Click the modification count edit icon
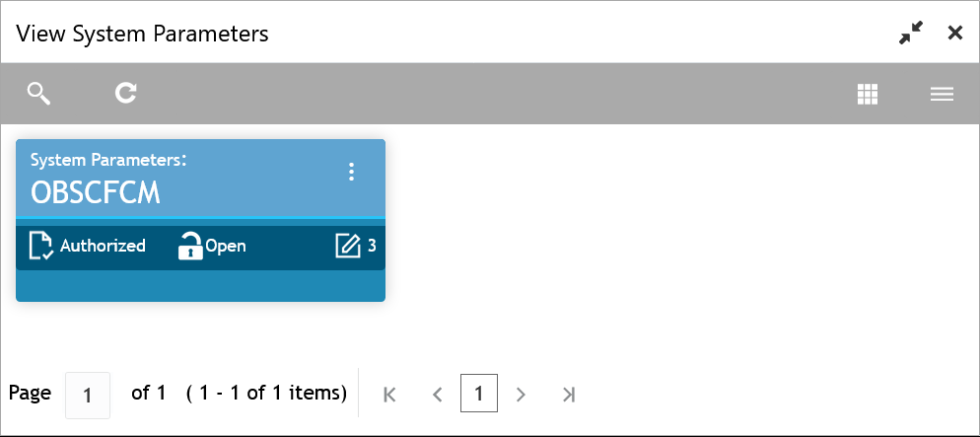 (348, 246)
